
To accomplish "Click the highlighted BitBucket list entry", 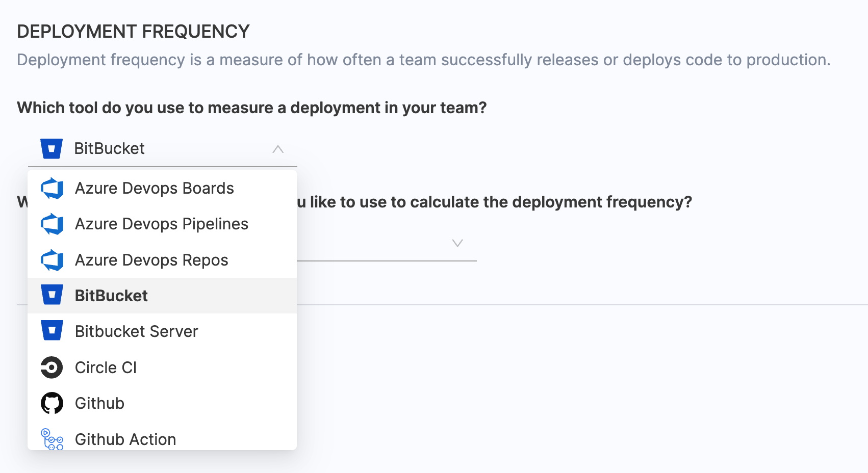I will (111, 296).
